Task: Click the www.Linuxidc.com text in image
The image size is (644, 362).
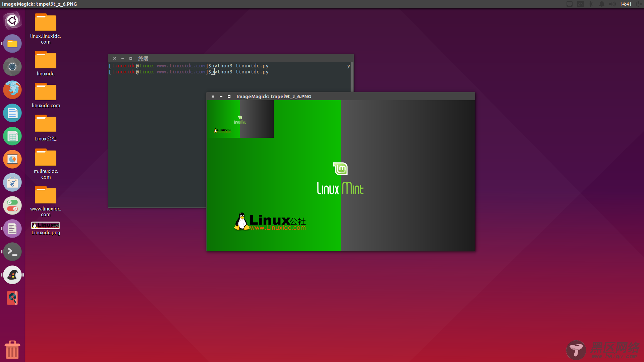Action: (x=278, y=228)
